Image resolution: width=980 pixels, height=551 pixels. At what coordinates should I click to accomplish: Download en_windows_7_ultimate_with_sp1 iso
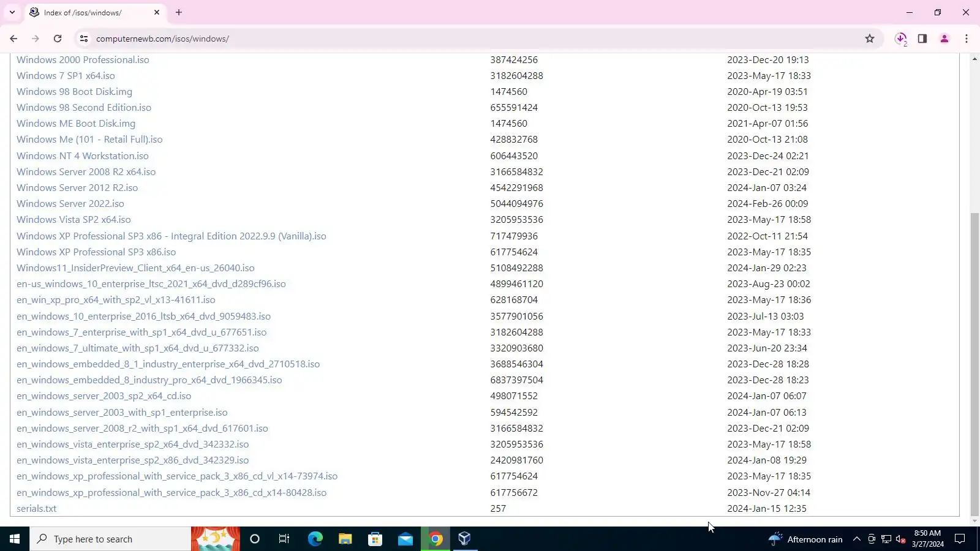coord(138,348)
